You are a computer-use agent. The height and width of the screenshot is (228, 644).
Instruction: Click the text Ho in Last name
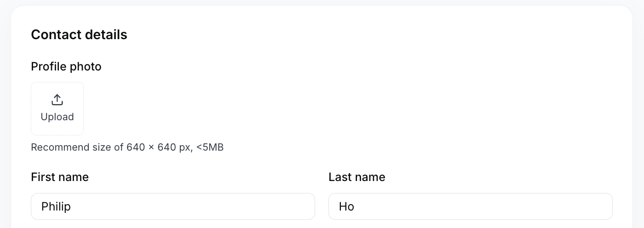[346, 206]
